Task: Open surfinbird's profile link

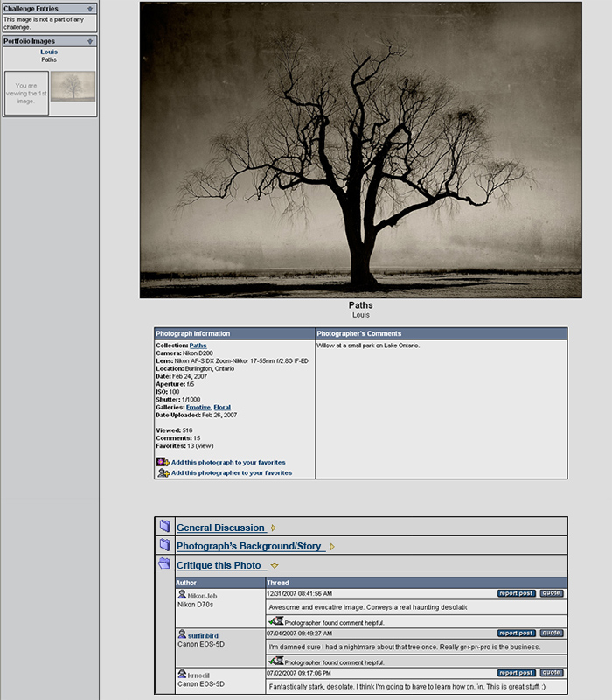Action: [203, 636]
